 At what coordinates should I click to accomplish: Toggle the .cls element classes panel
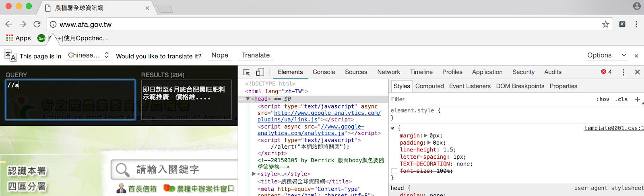[x=621, y=99]
